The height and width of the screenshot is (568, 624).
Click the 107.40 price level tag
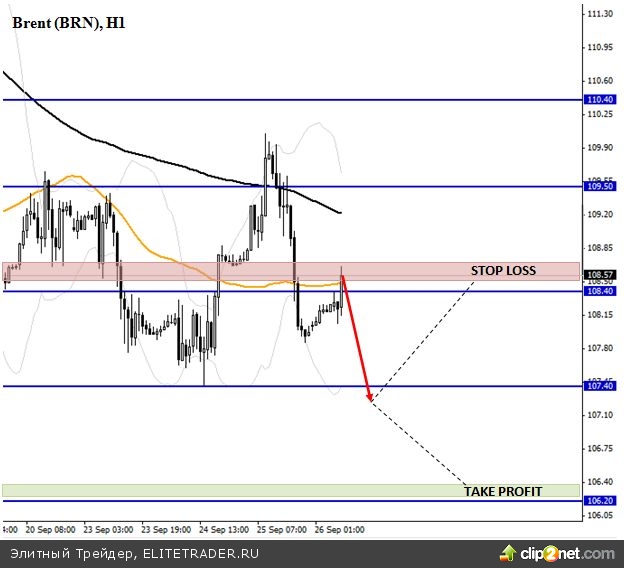pyautogui.click(x=600, y=386)
